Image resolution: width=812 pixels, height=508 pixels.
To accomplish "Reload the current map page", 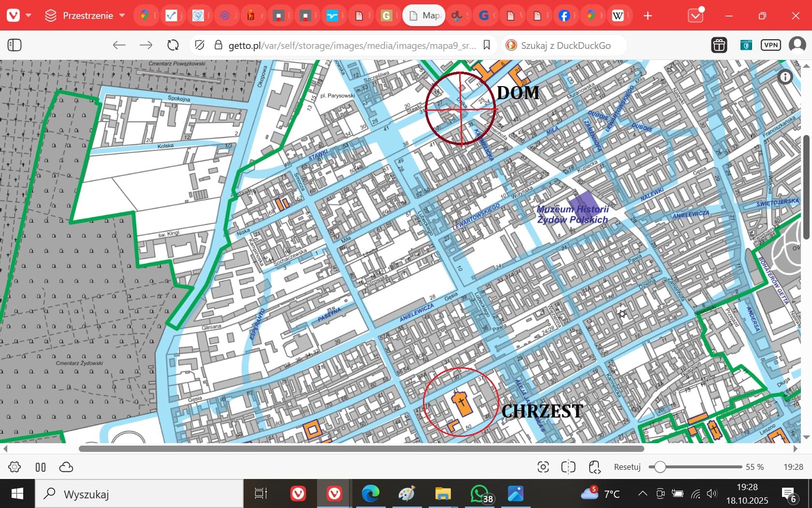I will (x=173, y=45).
